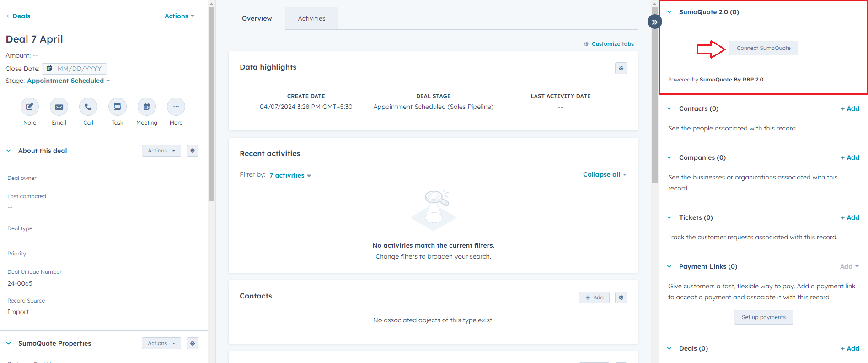Open the deal's top Actions dropdown
Image resolution: width=868 pixels, height=363 pixels.
(179, 16)
